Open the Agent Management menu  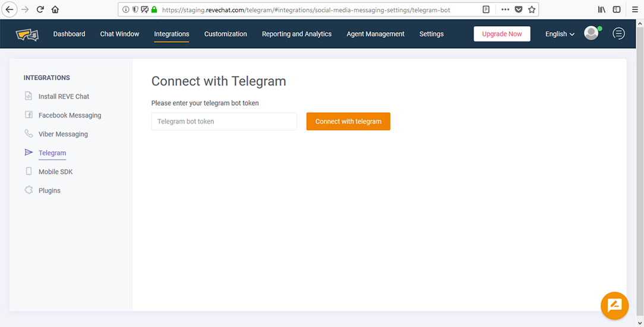(x=375, y=34)
